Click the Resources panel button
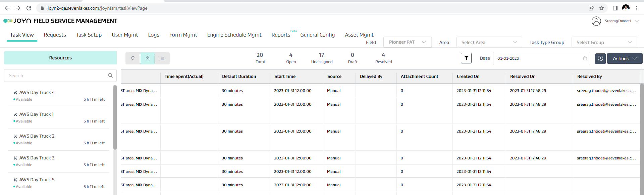This screenshot has width=644, height=195. 60,58
